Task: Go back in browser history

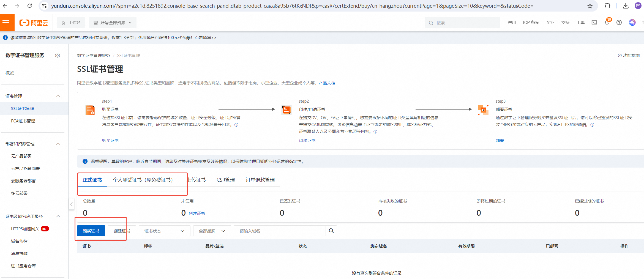Action: 5,6
